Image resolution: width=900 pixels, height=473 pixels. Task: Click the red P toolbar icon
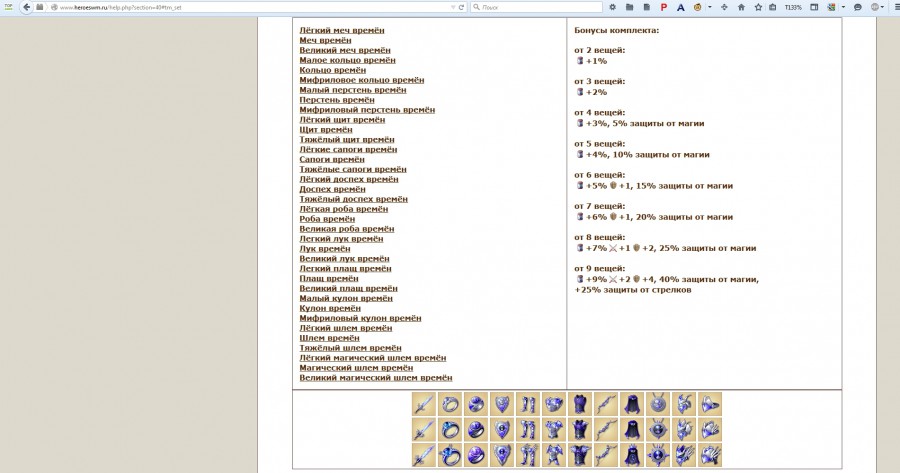664,7
